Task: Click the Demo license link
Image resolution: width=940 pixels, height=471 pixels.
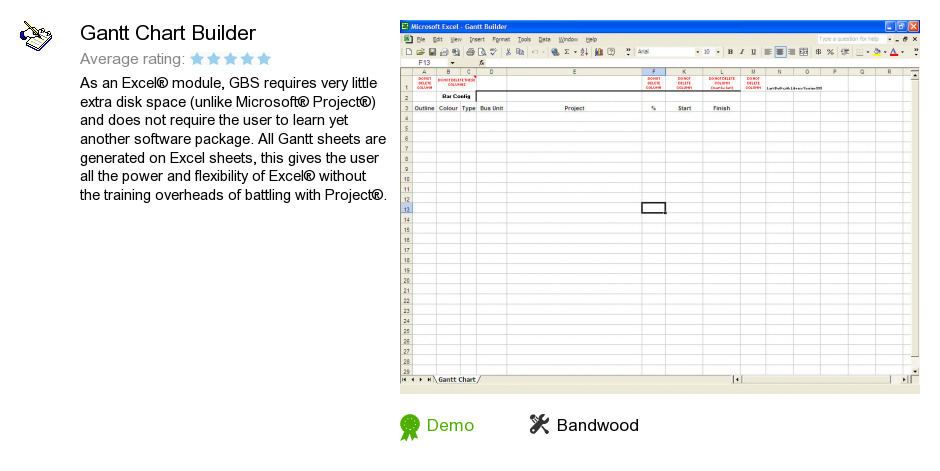Action: click(450, 425)
